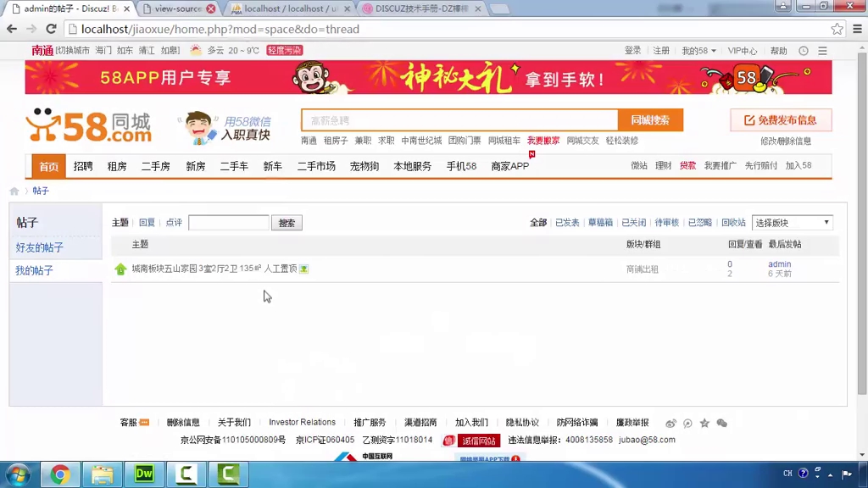Close the view-source tab

coord(211,8)
